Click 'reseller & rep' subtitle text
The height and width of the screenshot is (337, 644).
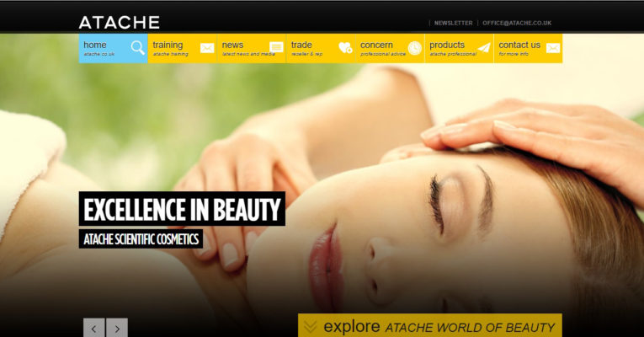click(x=306, y=54)
